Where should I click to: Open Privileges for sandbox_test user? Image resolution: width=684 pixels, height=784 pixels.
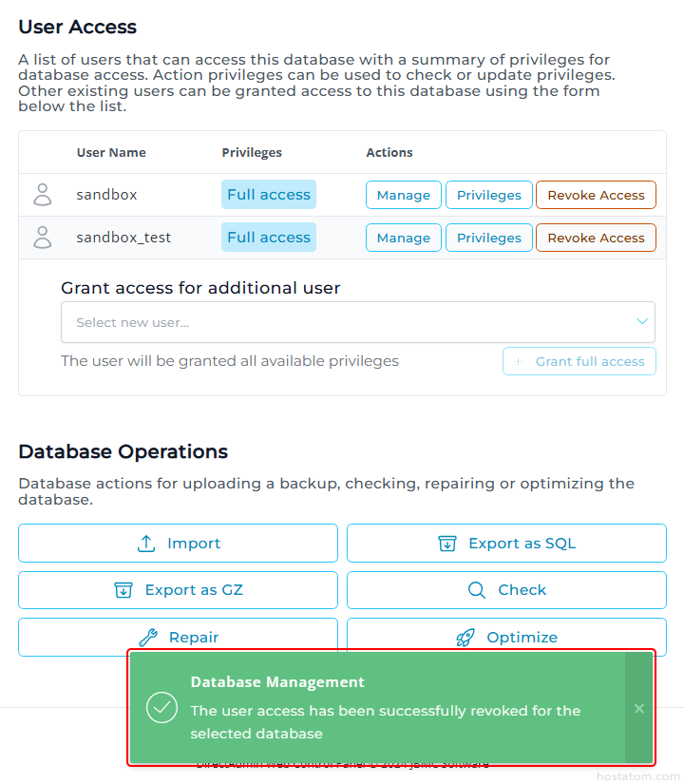488,238
